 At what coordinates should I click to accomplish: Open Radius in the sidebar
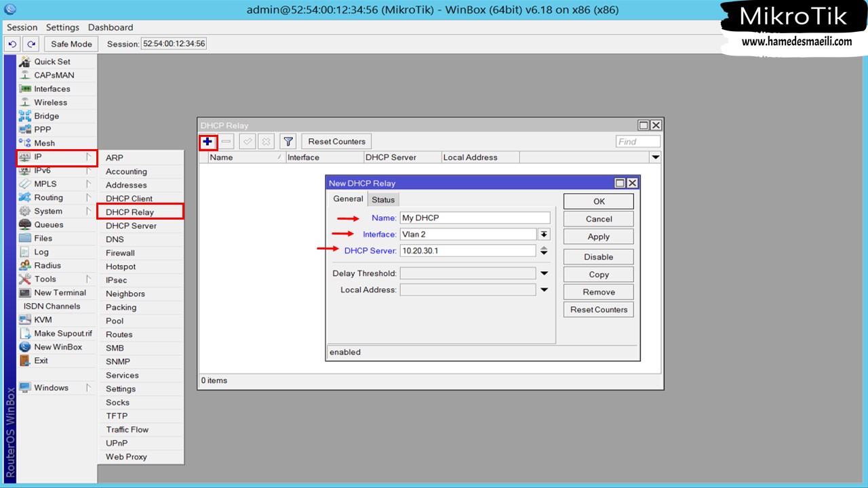coord(57,265)
